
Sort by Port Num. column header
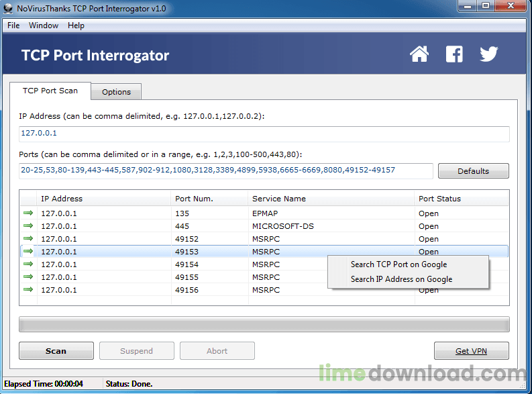pyautogui.click(x=209, y=199)
